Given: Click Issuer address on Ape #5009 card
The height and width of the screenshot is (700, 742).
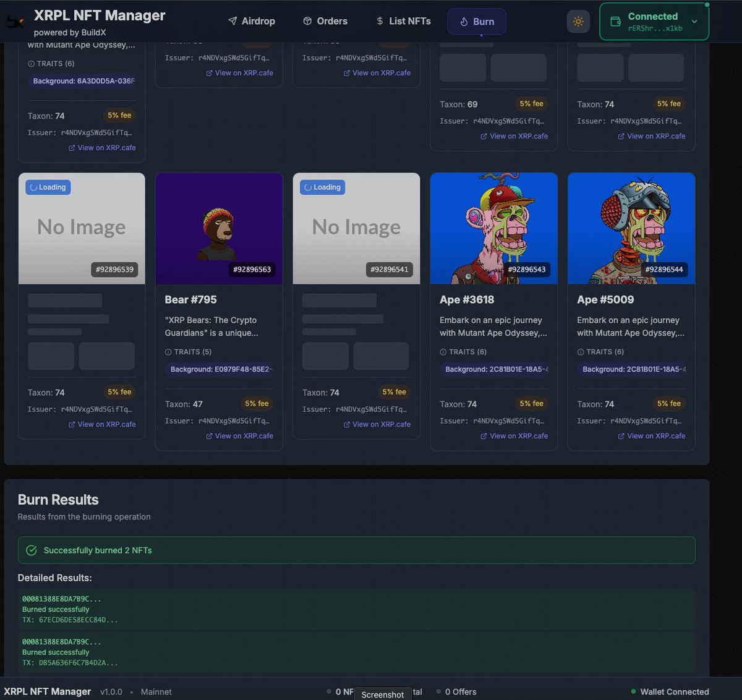Looking at the screenshot, I should coord(631,421).
